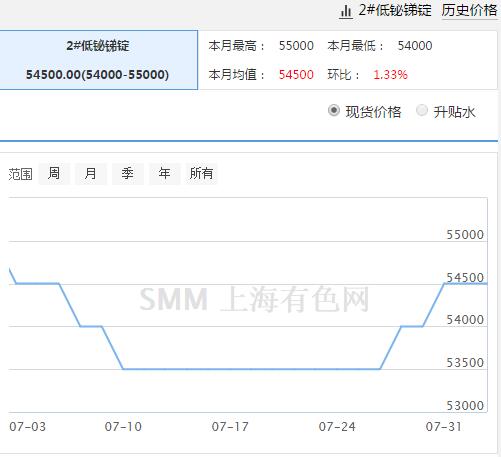Click the 54500 y-axis label
This screenshot has width=501, height=457.
(x=465, y=277)
